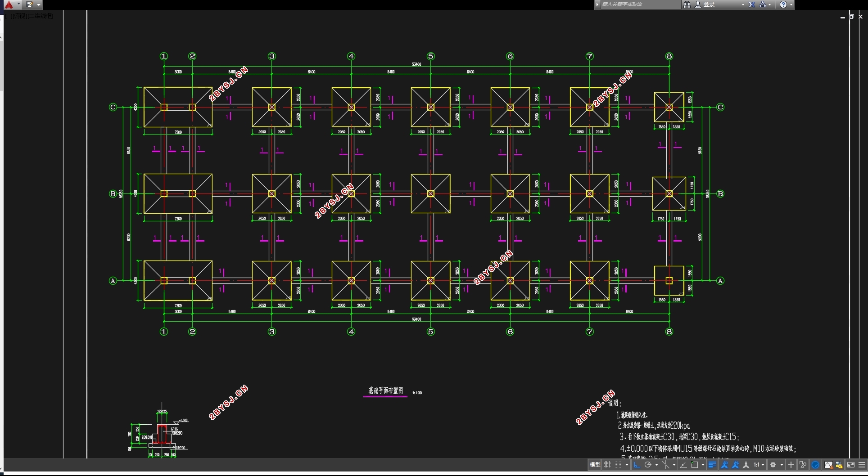868x476 pixels.
Task: Click the workspace switching gear icon
Action: tap(773, 465)
